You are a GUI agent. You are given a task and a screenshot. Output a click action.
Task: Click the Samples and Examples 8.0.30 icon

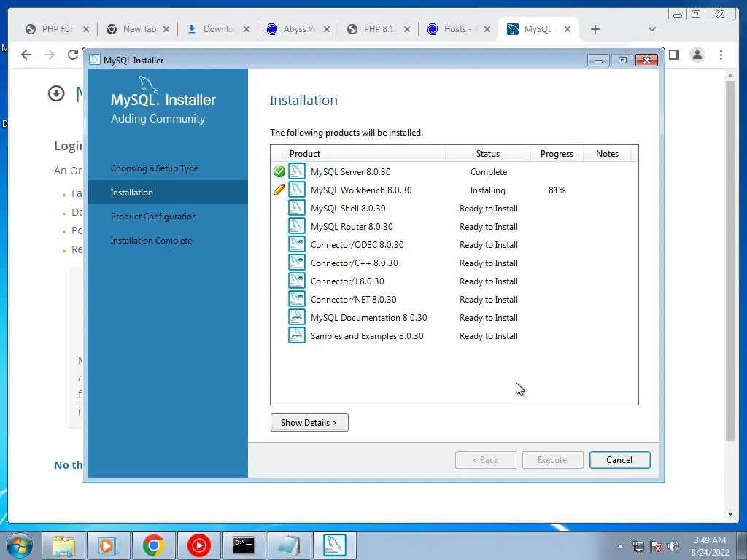click(x=296, y=335)
